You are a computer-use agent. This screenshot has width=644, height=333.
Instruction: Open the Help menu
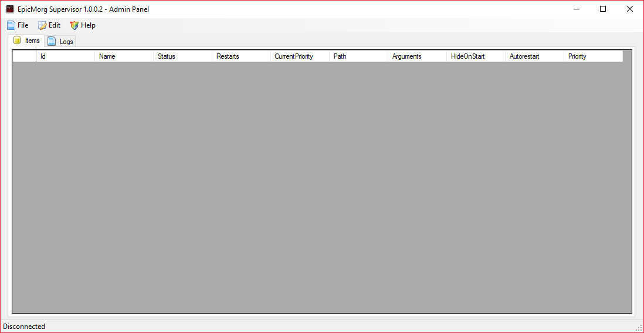(83, 25)
